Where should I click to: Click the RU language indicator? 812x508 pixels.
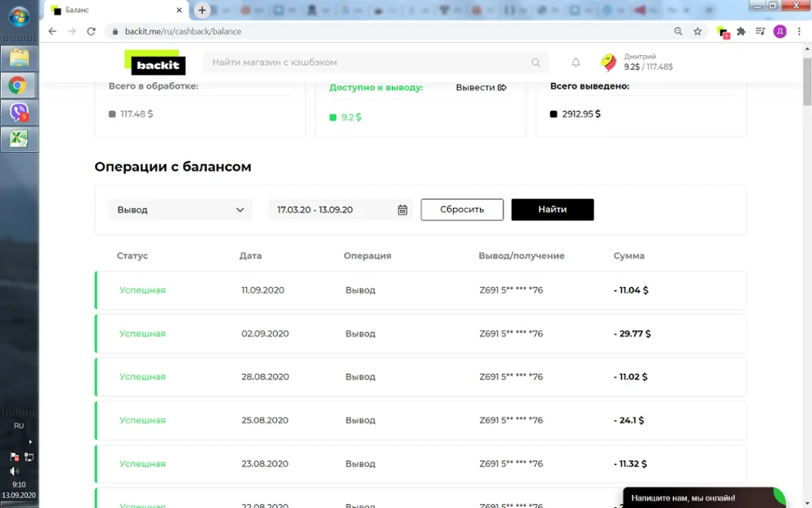19,426
